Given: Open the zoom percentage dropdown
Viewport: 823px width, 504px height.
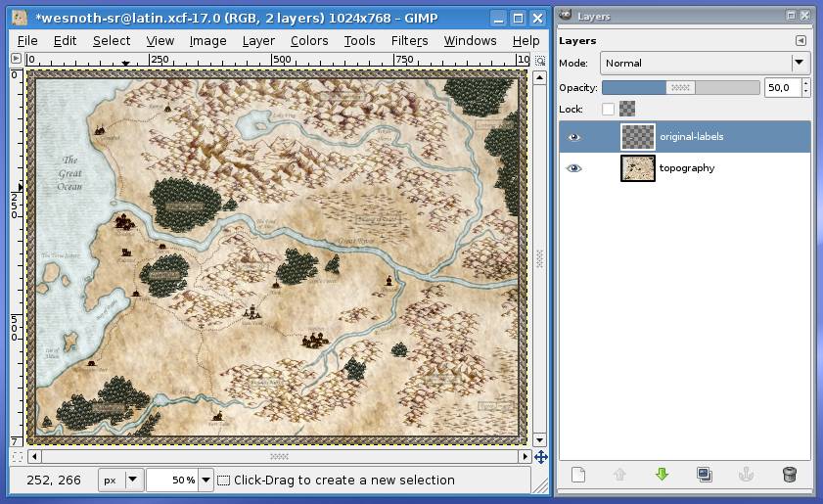Looking at the screenshot, I should coord(206,480).
